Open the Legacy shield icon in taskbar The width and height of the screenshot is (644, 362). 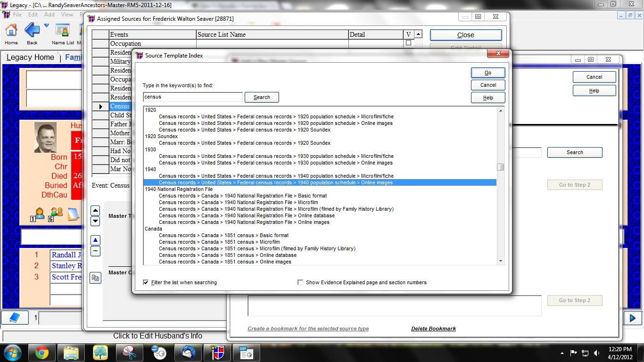217,353
